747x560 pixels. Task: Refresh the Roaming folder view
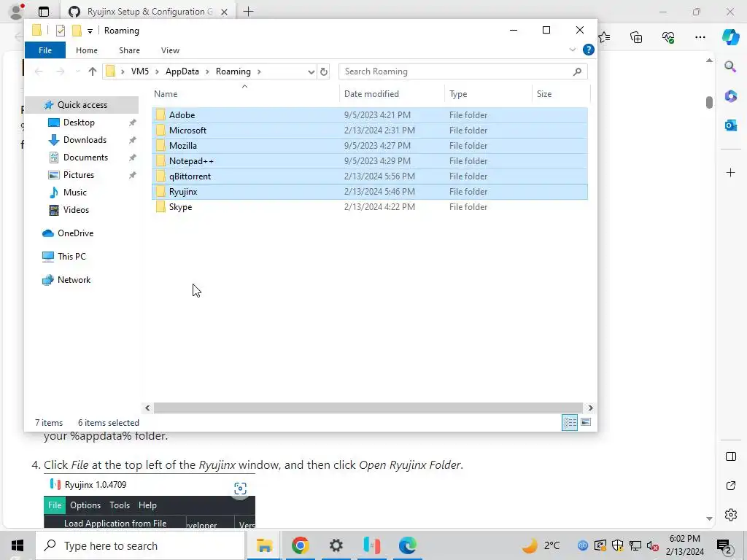[x=324, y=71]
